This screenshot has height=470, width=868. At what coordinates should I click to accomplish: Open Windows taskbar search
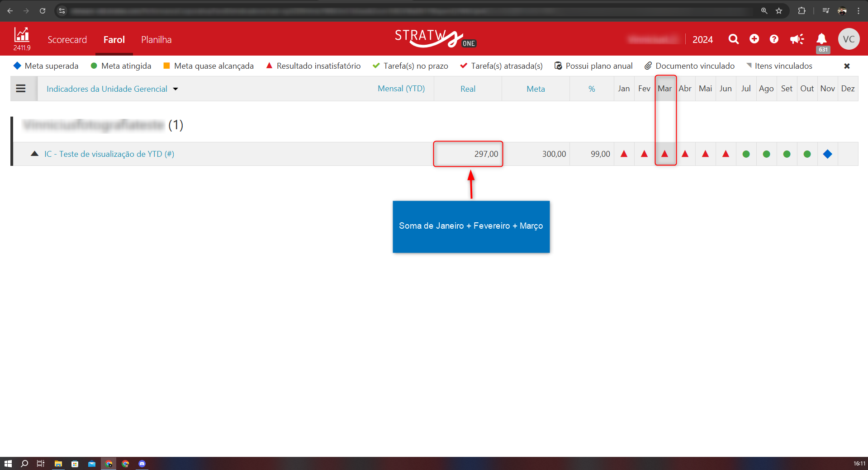24,464
